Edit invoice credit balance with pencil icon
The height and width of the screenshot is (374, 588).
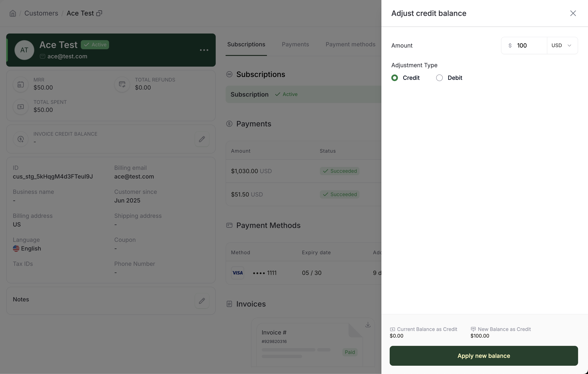coord(202,139)
